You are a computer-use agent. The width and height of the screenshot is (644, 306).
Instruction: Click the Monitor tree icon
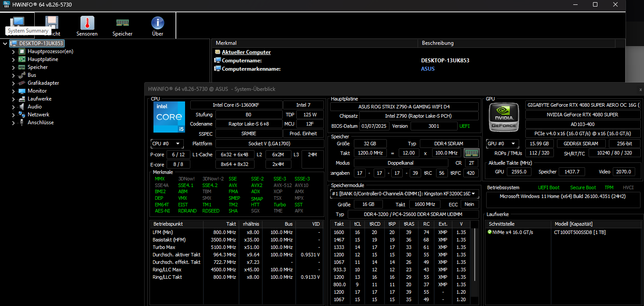pos(22,91)
